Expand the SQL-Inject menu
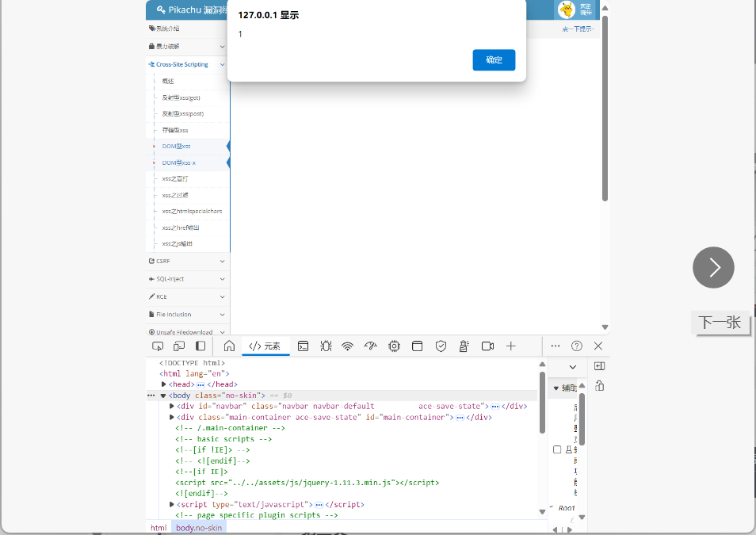Viewport: 756px width, 535px height. tap(187, 279)
